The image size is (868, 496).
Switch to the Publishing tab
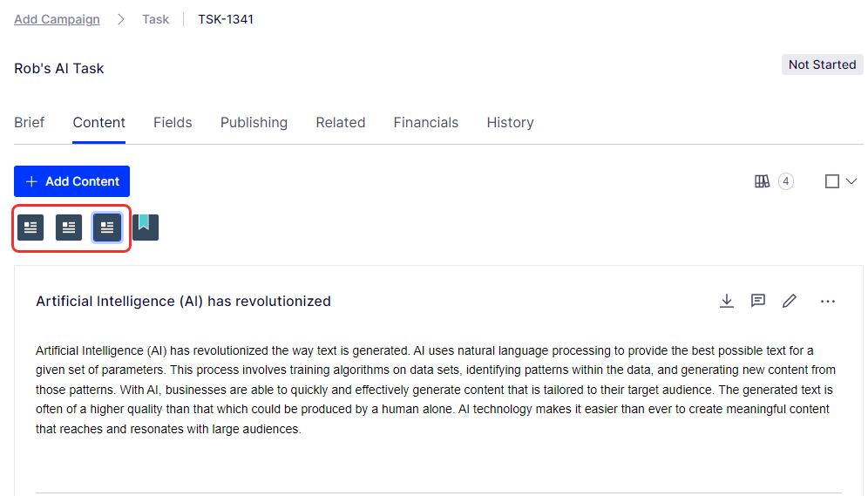pos(254,122)
